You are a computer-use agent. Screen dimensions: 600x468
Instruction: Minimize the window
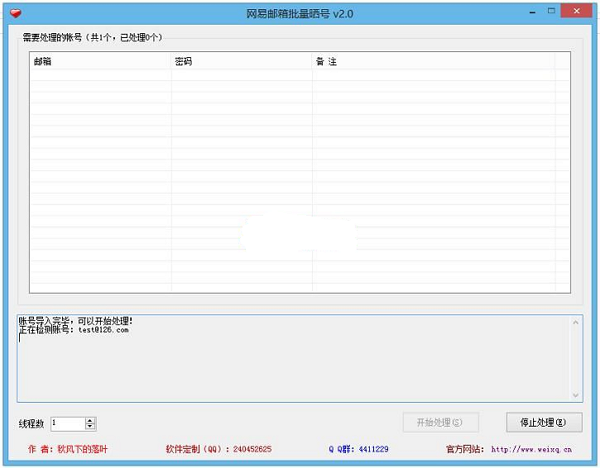point(532,12)
